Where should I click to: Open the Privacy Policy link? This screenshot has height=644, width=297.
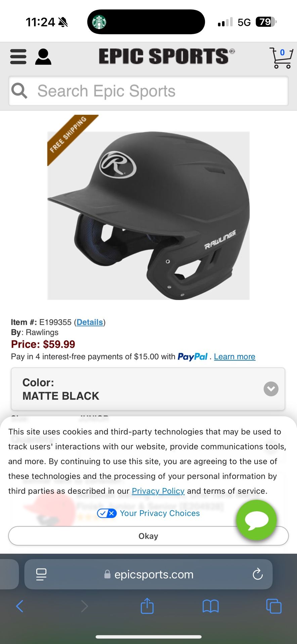coord(158,491)
